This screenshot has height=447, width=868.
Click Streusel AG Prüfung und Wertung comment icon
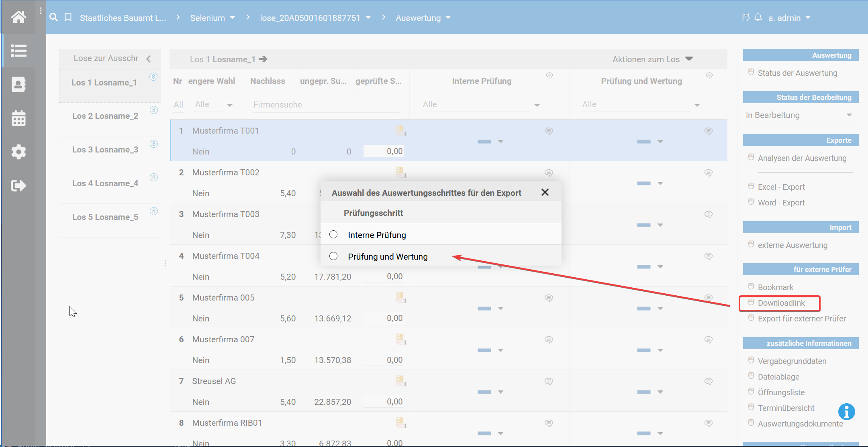(x=709, y=381)
